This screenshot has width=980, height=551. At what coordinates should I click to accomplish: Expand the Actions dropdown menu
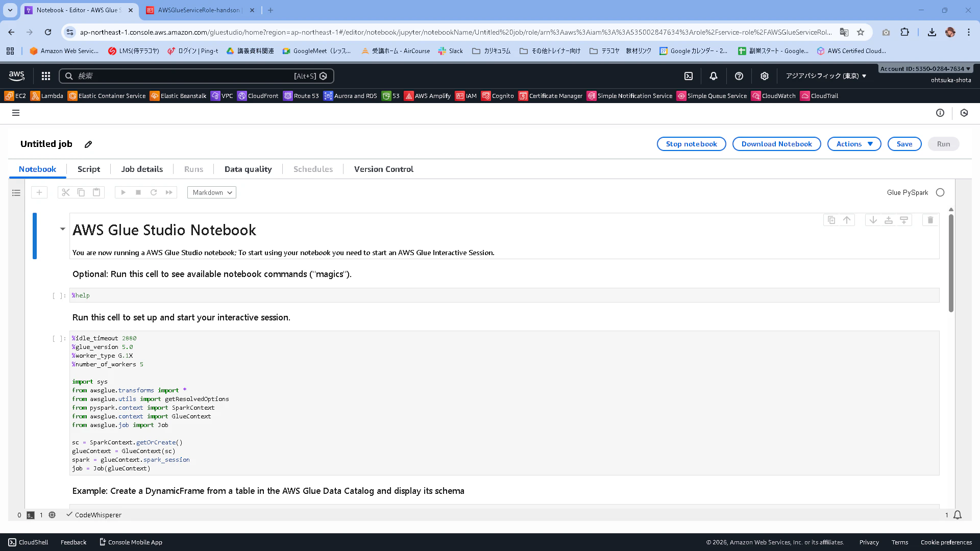[x=854, y=144]
